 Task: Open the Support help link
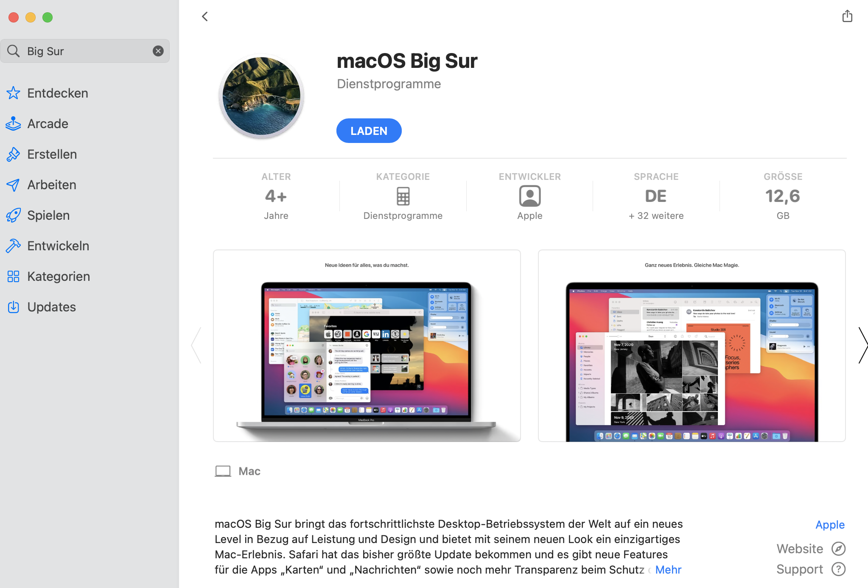811,569
